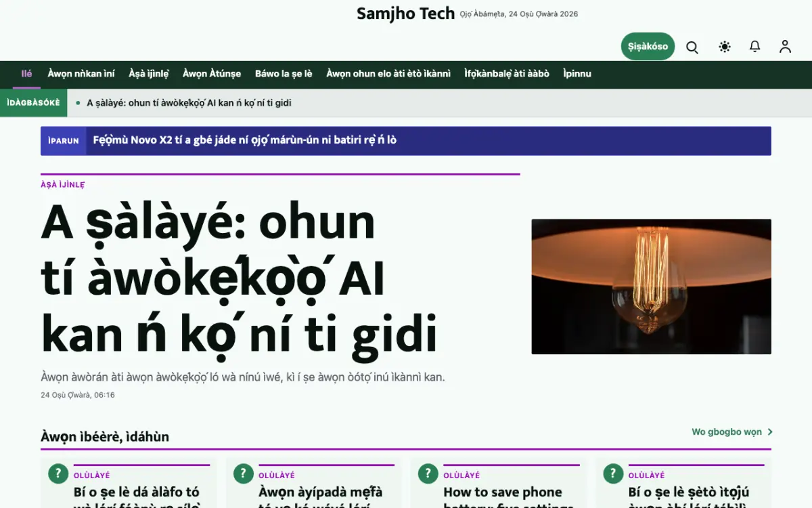
Task: Open the Fọ́ọ̀mù Novo X2 breaking headline
Action: 244,141
